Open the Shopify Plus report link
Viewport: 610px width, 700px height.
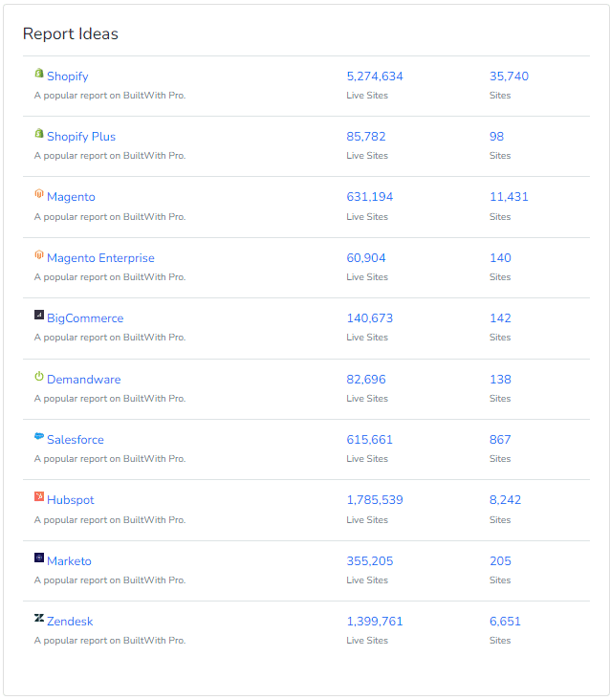(x=81, y=137)
